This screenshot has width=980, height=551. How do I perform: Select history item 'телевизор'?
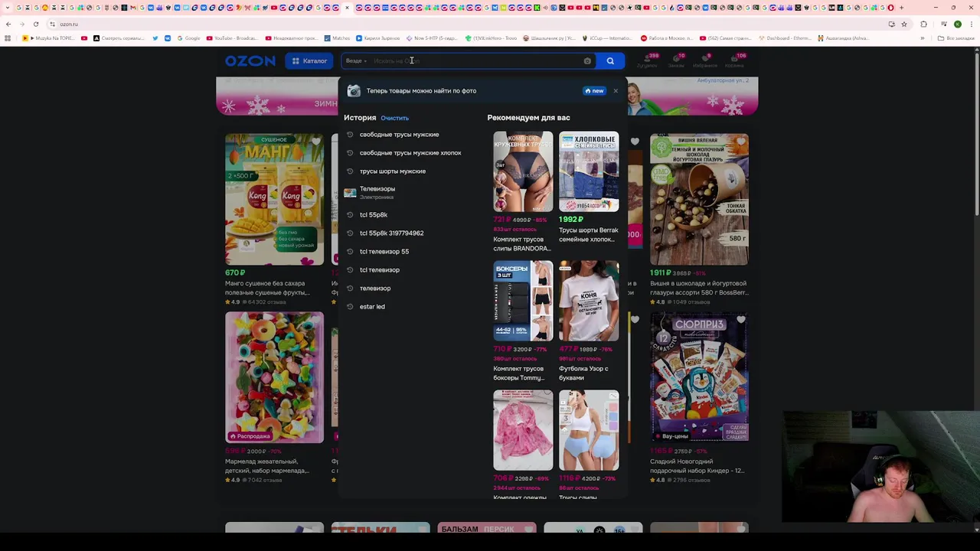click(375, 289)
